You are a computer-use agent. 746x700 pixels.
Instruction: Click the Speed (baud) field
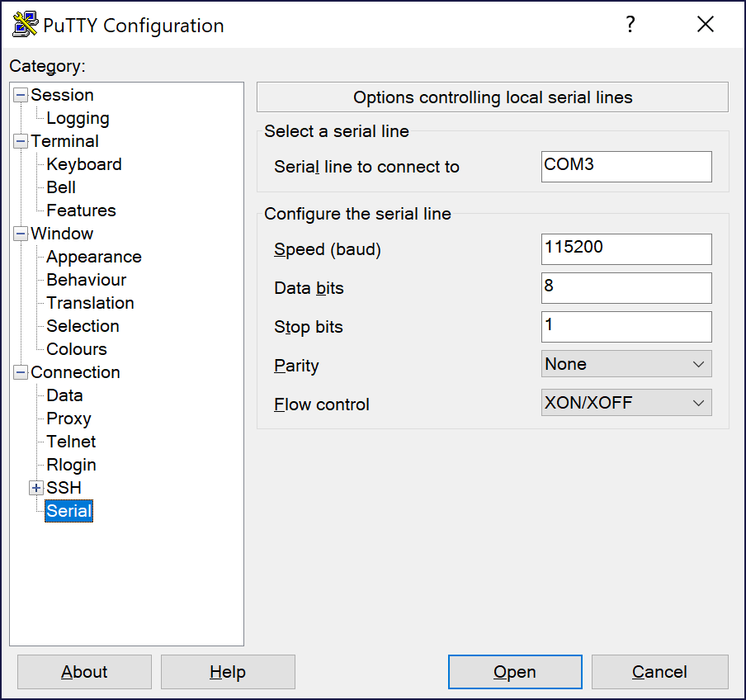[626, 248]
